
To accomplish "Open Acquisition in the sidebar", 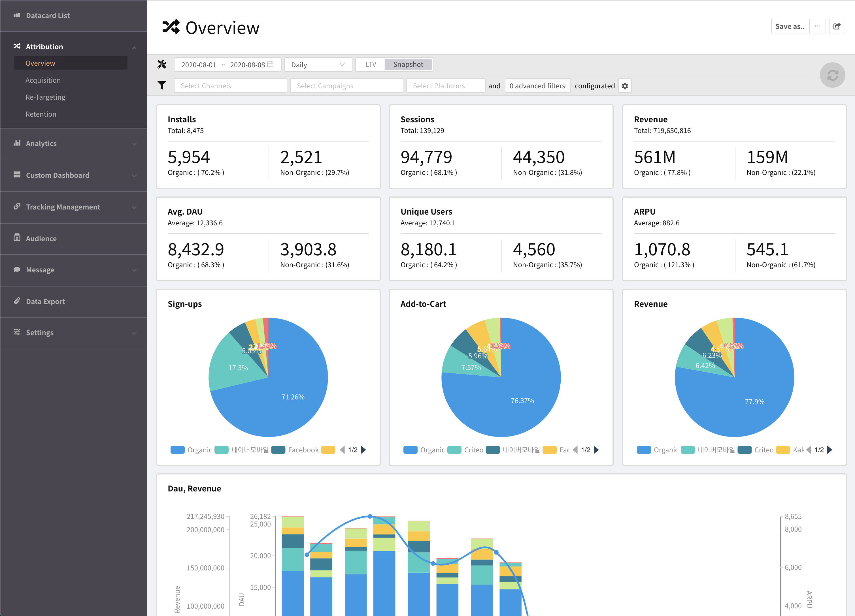I will click(x=43, y=80).
